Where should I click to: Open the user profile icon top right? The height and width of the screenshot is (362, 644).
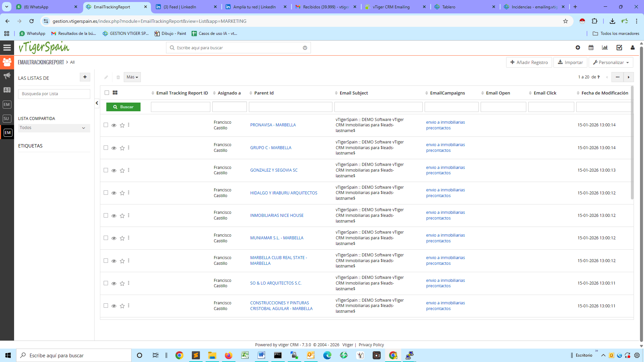(x=633, y=48)
